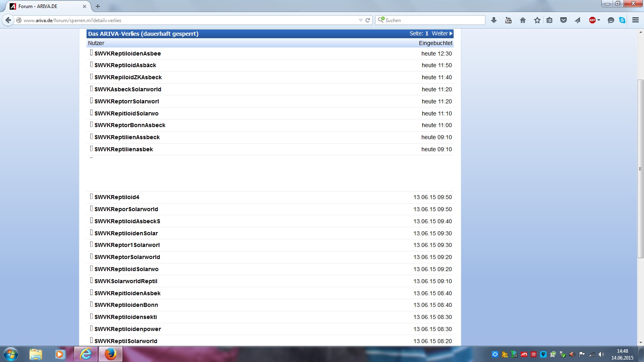Go to the home page icon
The height and width of the screenshot is (362, 644).
(523, 20)
